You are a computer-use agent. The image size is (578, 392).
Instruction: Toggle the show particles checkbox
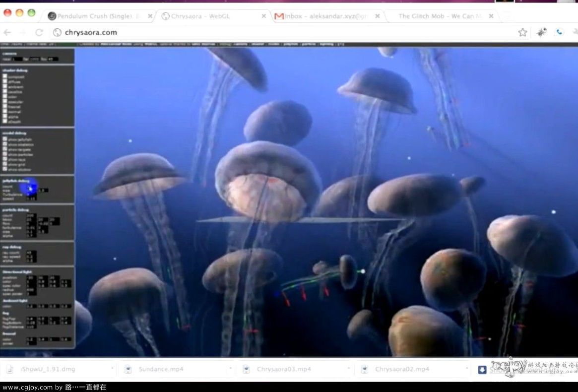pos(5,154)
